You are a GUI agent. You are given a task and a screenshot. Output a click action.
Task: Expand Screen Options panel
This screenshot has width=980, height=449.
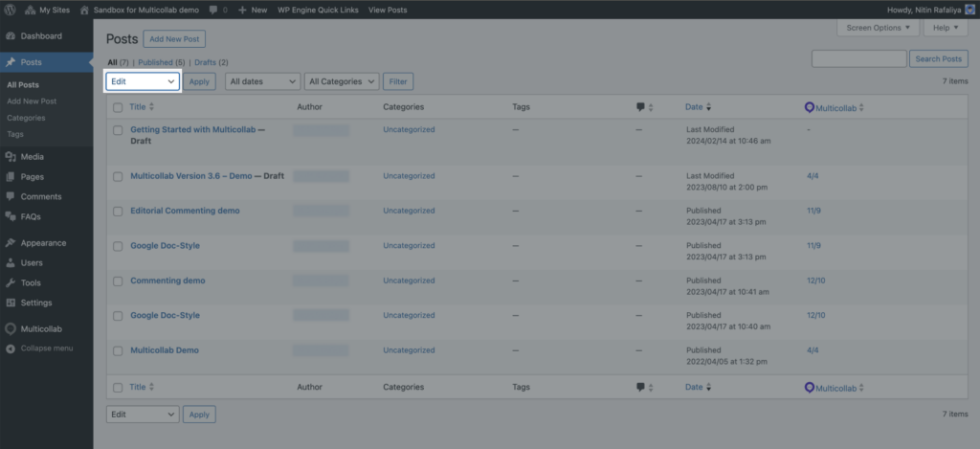(x=879, y=28)
